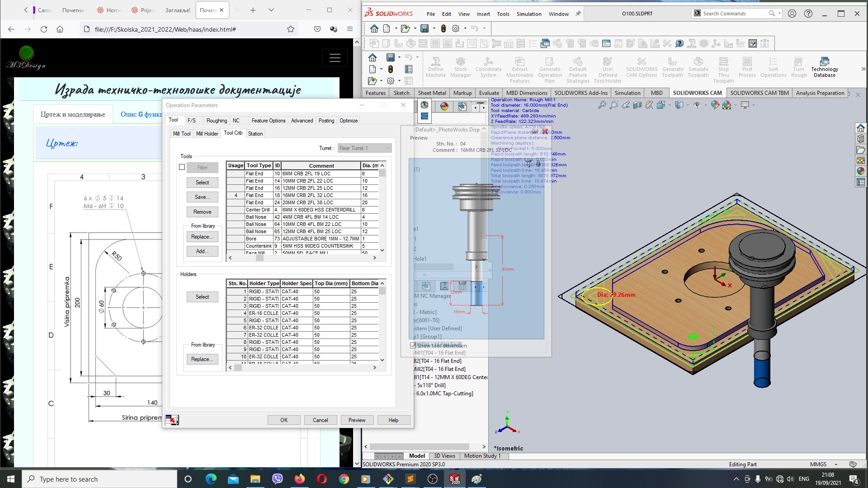Toggle the Filter checkbox in Tools group
This screenshot has width=868, height=488.
pos(182,167)
